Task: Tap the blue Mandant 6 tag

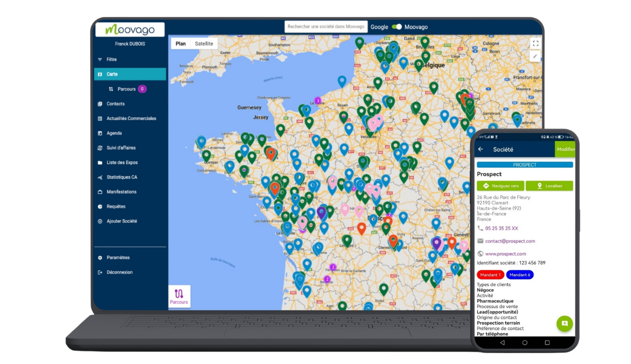Action: pyautogui.click(x=520, y=275)
